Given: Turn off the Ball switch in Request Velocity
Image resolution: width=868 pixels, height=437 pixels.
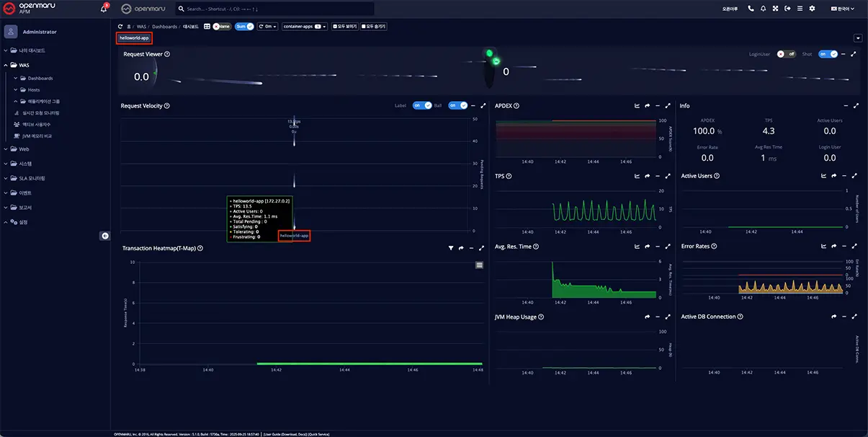Looking at the screenshot, I should [458, 105].
